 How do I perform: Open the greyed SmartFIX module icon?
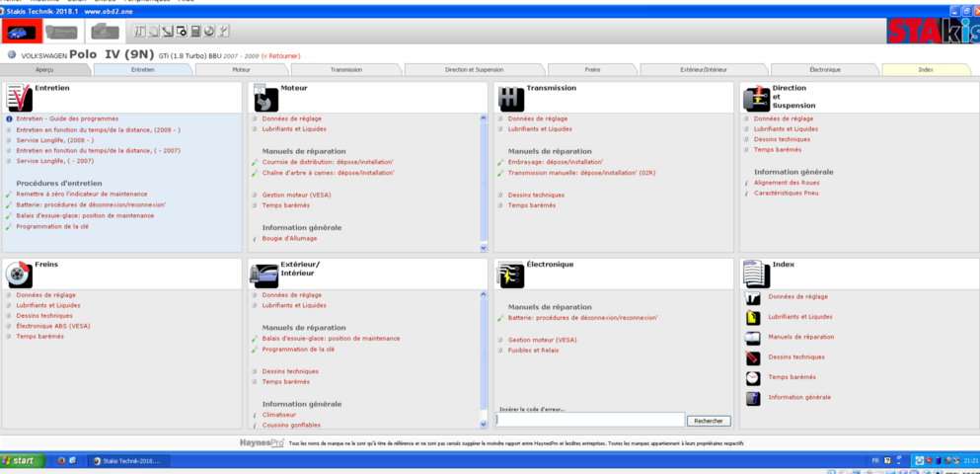[x=61, y=32]
